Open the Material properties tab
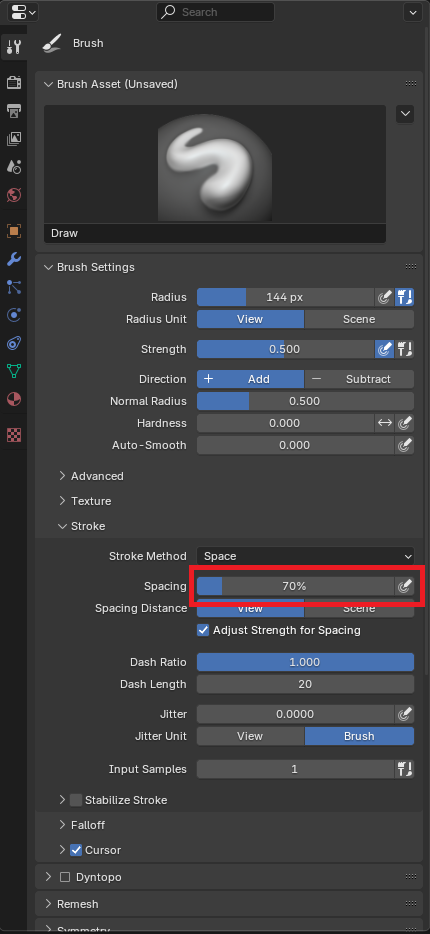430x934 pixels. click(14, 399)
